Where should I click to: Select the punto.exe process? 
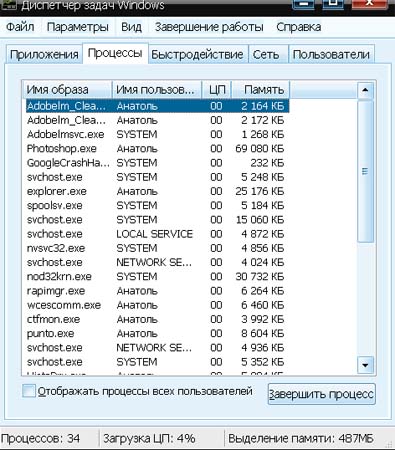tap(157, 333)
